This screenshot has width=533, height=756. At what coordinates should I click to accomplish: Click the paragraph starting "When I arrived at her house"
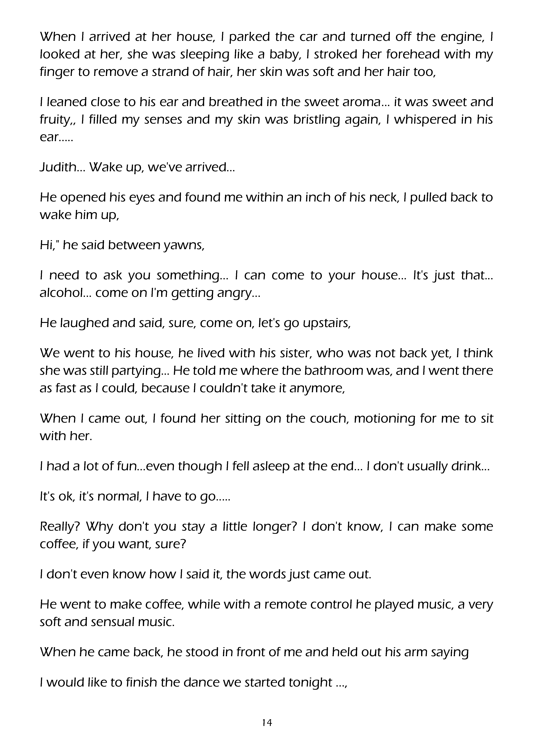(x=266, y=54)
